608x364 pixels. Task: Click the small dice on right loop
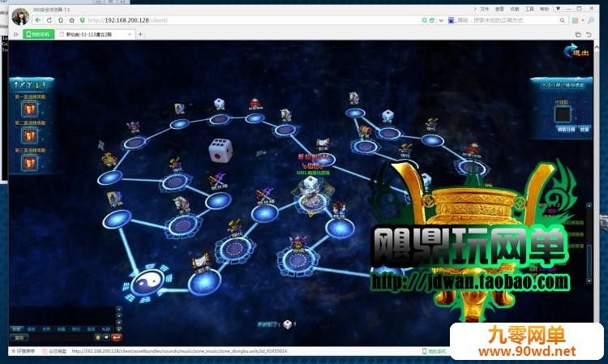tap(387, 116)
